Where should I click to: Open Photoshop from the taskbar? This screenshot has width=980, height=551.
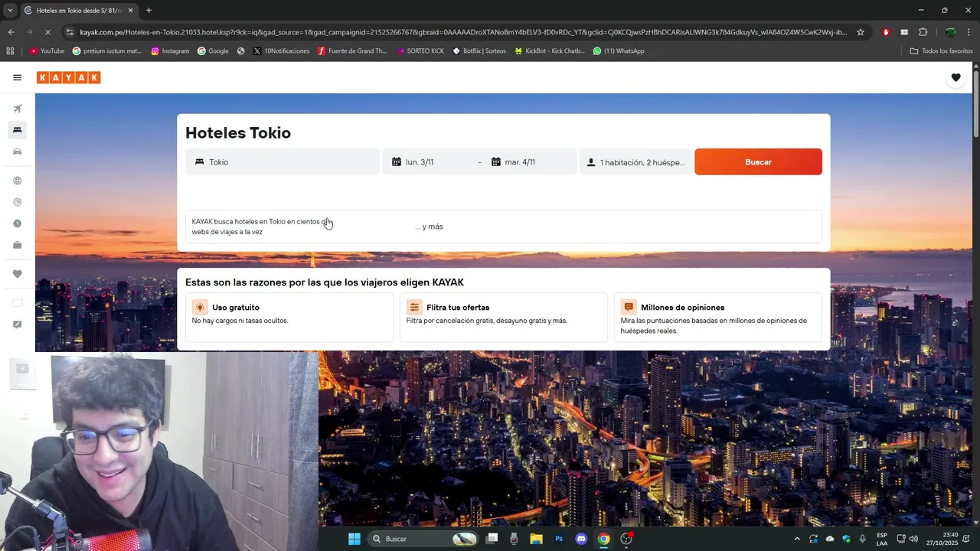[x=559, y=539]
